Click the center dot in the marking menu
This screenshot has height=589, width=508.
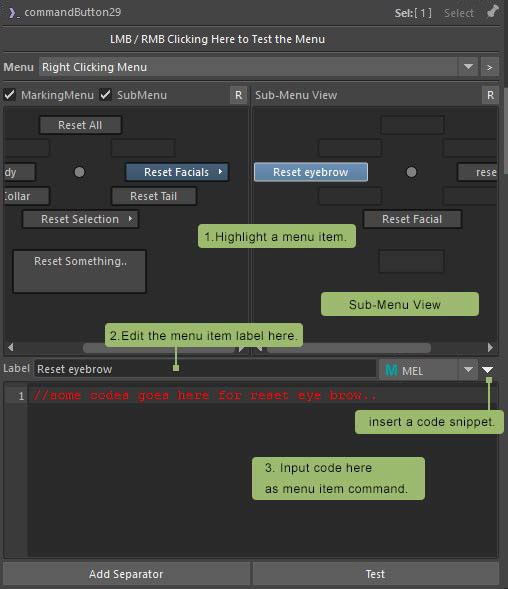[x=79, y=172]
